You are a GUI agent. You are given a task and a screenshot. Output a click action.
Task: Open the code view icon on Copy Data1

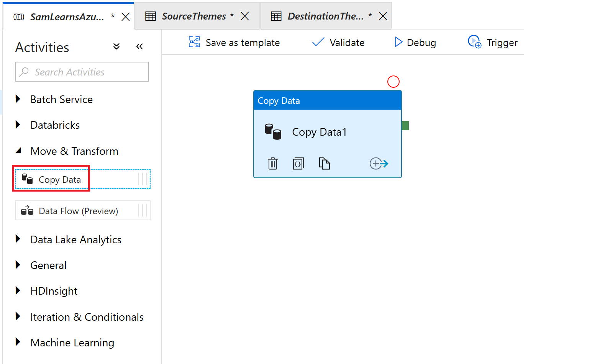click(x=298, y=164)
